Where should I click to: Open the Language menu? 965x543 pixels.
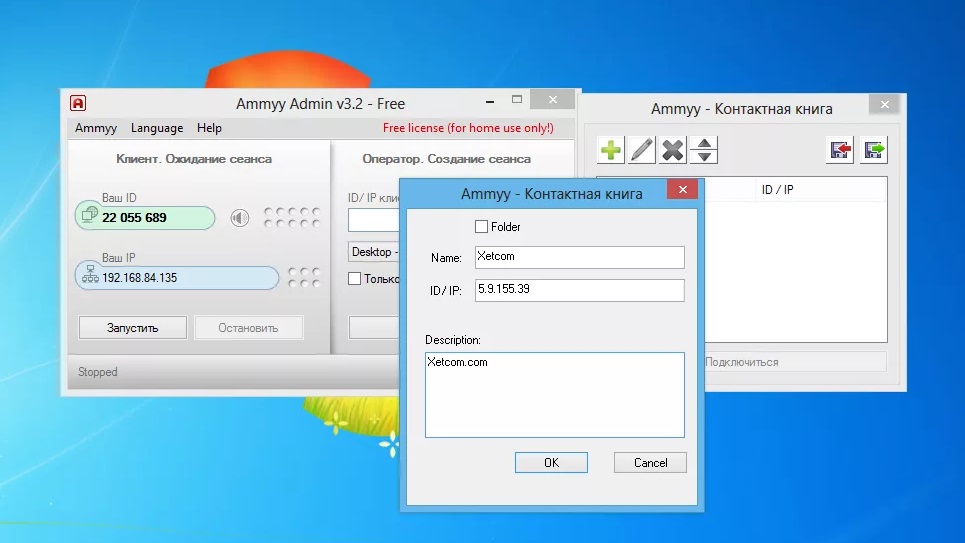tap(157, 128)
